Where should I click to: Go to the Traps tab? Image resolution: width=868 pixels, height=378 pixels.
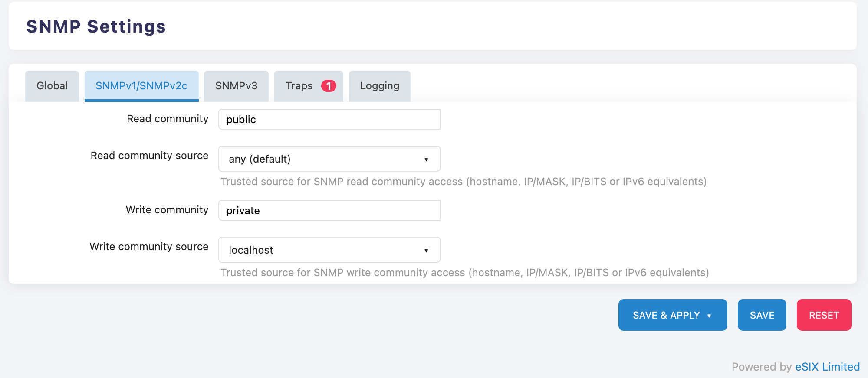299,86
